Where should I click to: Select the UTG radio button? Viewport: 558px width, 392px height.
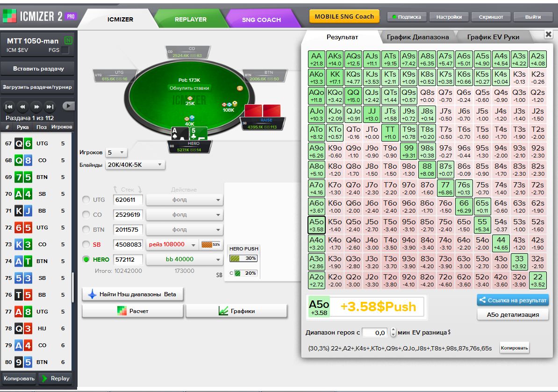point(86,200)
